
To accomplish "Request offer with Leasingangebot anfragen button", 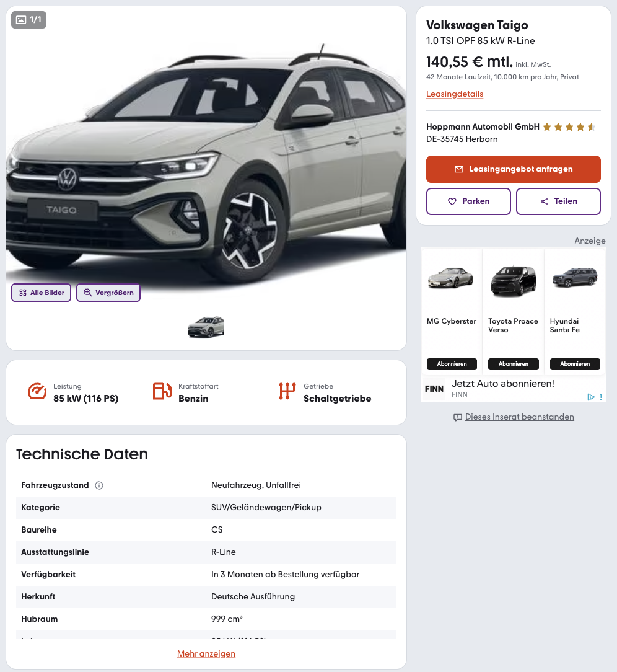I will [x=514, y=169].
